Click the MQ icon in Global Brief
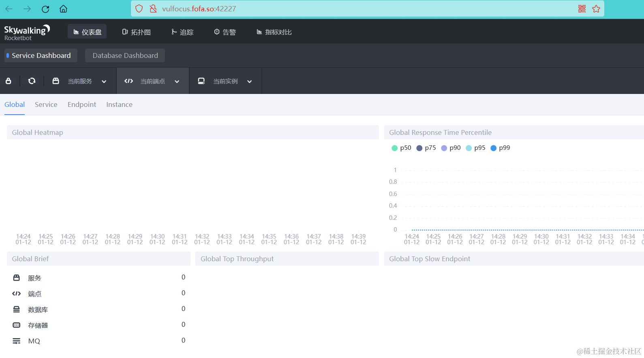Image resolution: width=644 pixels, height=358 pixels. pyautogui.click(x=17, y=341)
